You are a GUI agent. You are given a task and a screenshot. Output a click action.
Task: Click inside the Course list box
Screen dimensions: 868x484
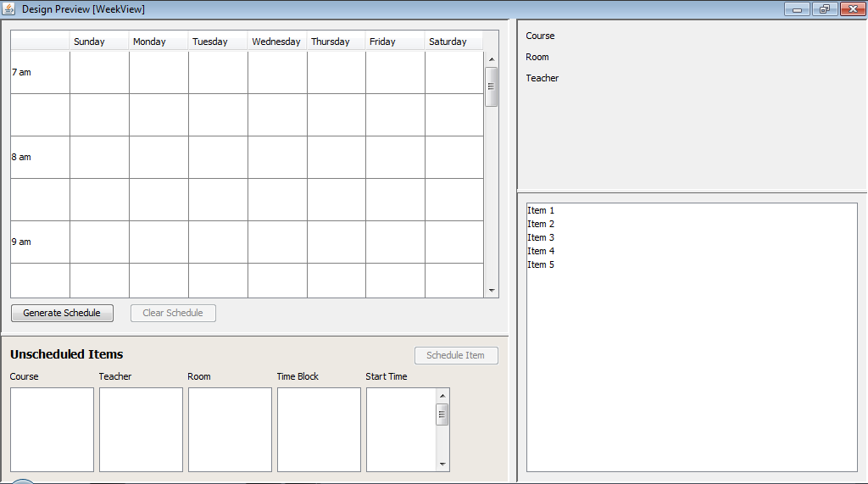click(x=52, y=429)
